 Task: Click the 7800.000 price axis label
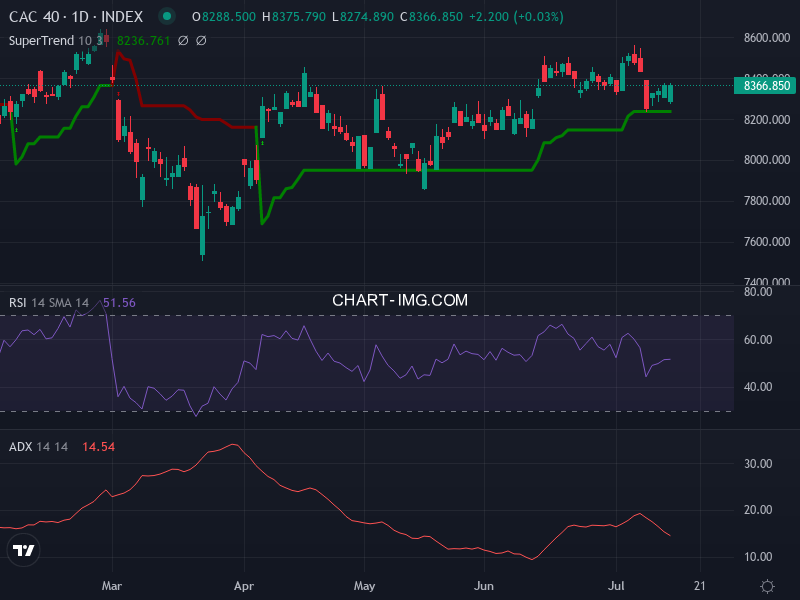pos(767,201)
